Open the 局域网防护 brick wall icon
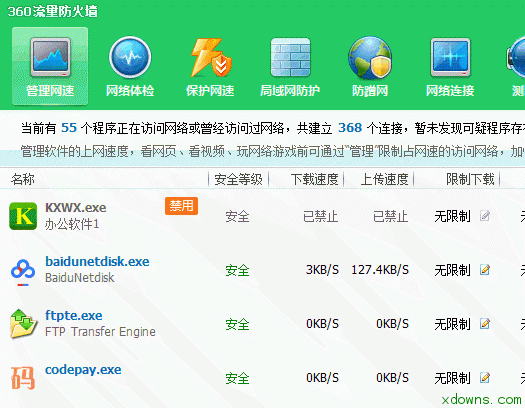 pos(290,57)
